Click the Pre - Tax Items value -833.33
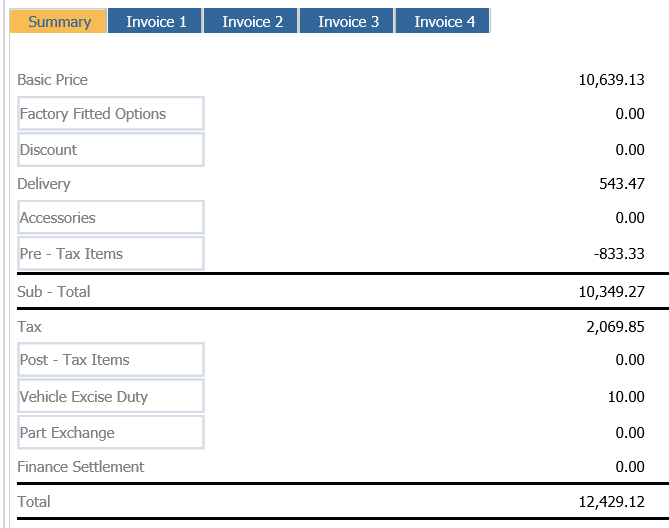This screenshot has width=669, height=528. (x=619, y=254)
